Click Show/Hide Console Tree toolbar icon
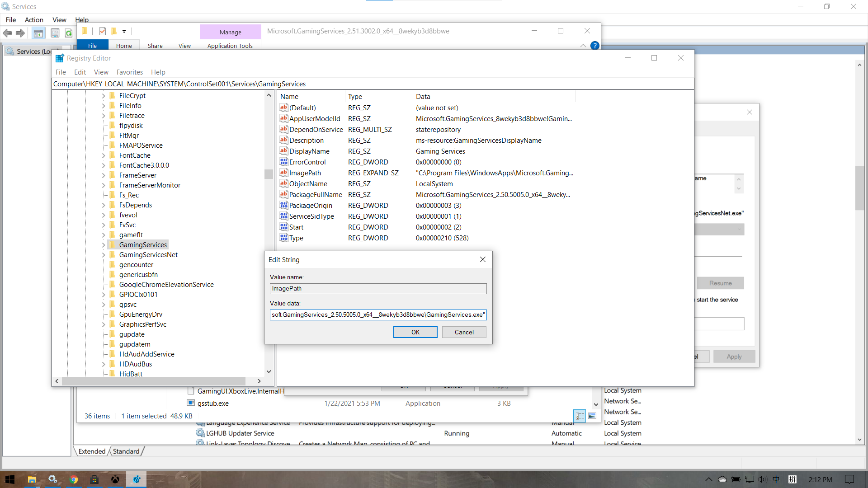868x488 pixels. [38, 33]
